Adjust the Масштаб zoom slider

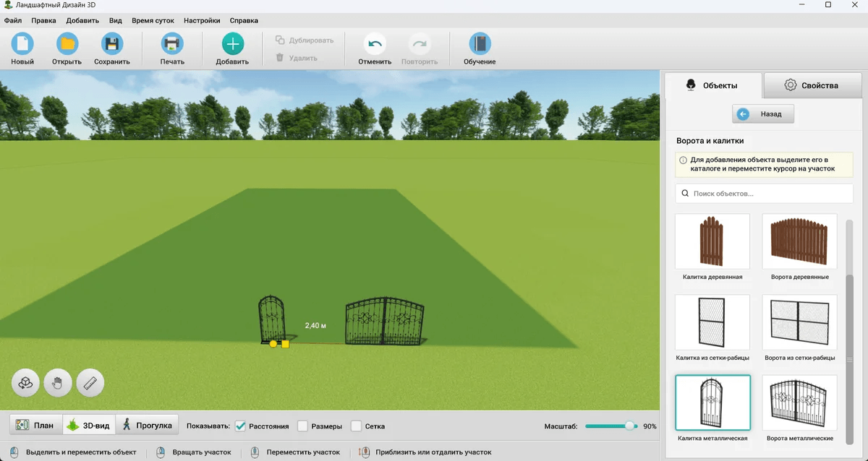tap(610, 426)
